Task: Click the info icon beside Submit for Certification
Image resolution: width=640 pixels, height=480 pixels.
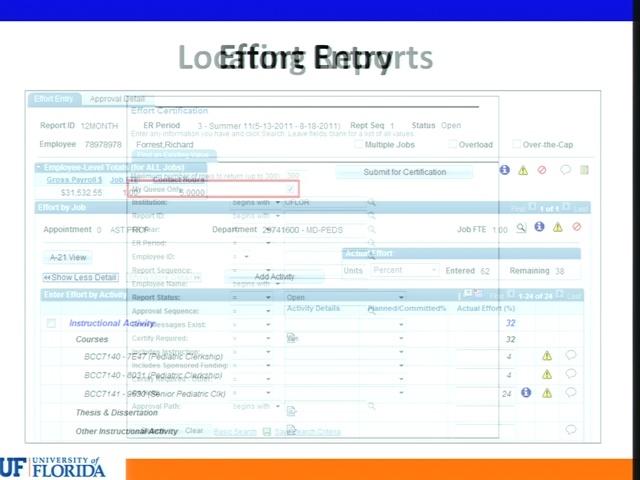Action: coord(504,170)
